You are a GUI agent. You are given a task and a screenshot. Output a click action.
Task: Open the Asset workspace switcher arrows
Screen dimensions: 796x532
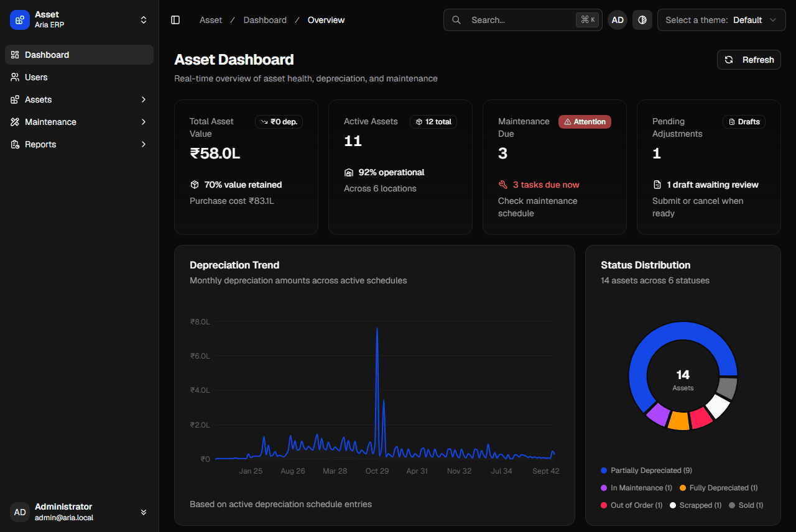144,20
